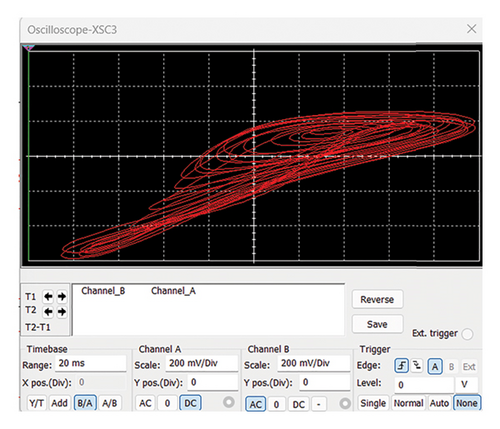Click Timebase Range 20 ms field
Viewport: 500px width, 429px height.
[x=91, y=363]
